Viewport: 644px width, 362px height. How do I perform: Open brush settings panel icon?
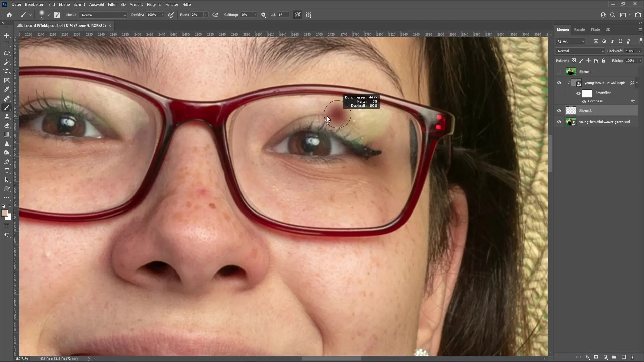(57, 15)
